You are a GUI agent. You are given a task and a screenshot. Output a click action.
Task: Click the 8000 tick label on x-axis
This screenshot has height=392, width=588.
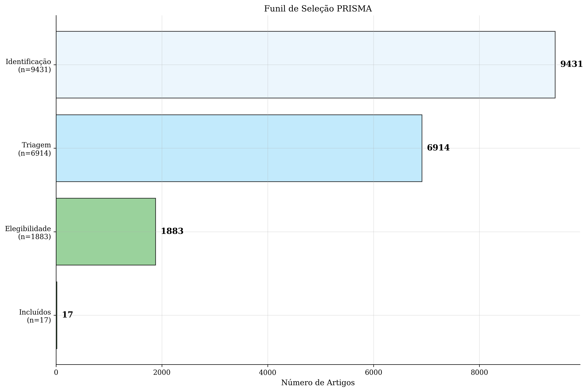coord(479,372)
